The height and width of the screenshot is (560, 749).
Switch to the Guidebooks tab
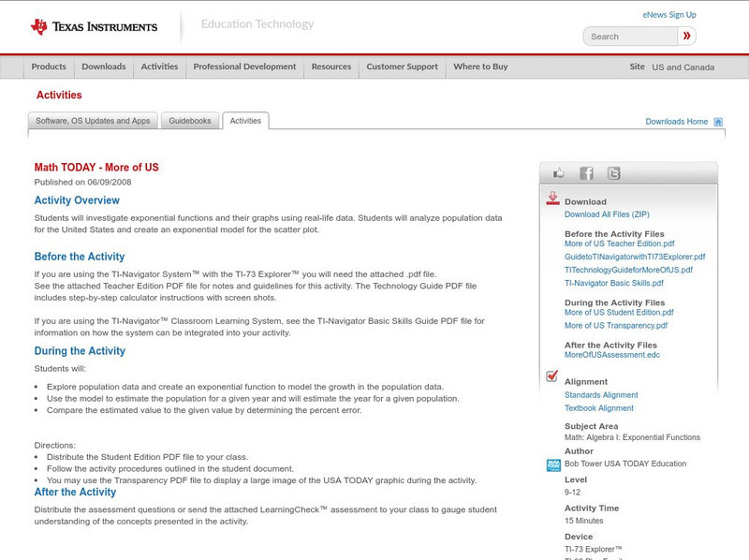click(190, 121)
